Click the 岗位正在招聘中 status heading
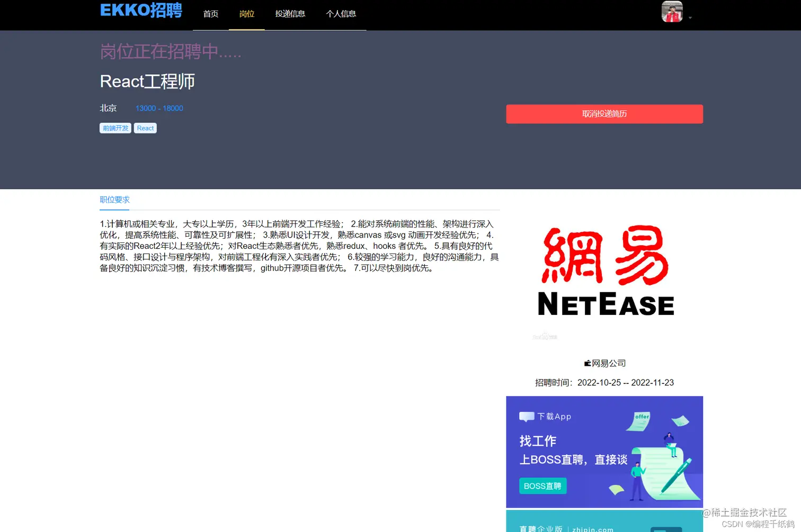The width and height of the screenshot is (801, 532). click(171, 51)
